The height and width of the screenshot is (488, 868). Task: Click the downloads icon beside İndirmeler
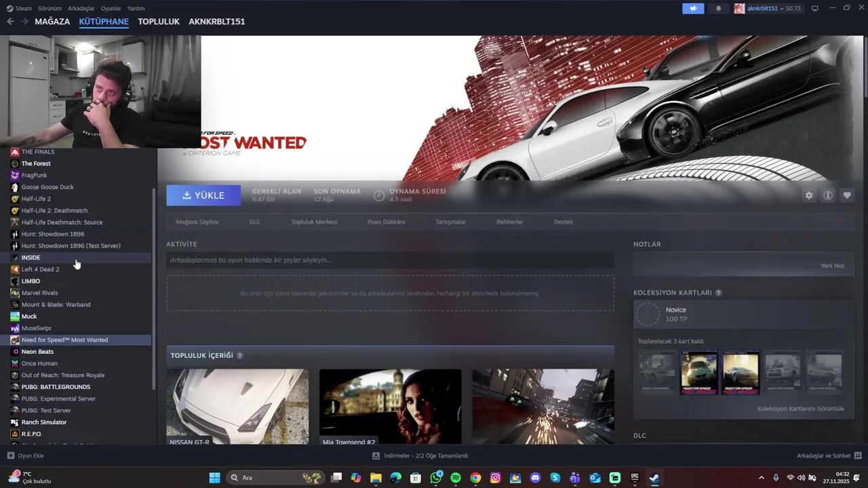click(x=376, y=455)
